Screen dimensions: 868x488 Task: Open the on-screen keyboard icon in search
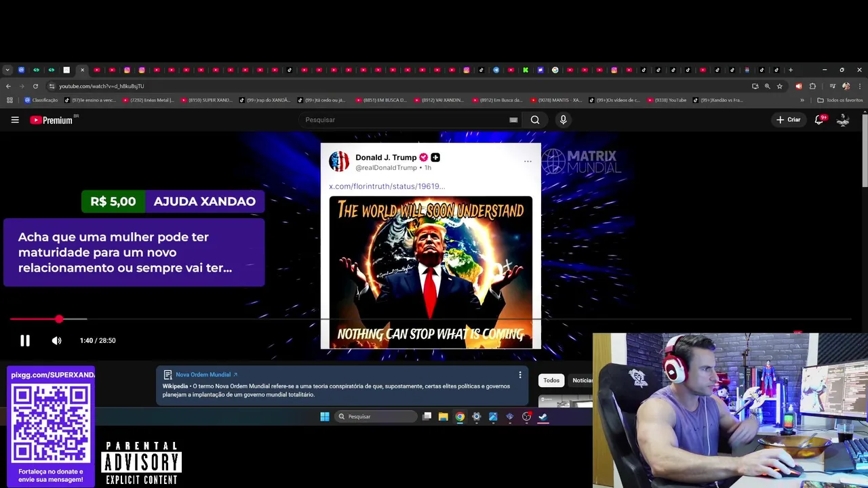[513, 120]
